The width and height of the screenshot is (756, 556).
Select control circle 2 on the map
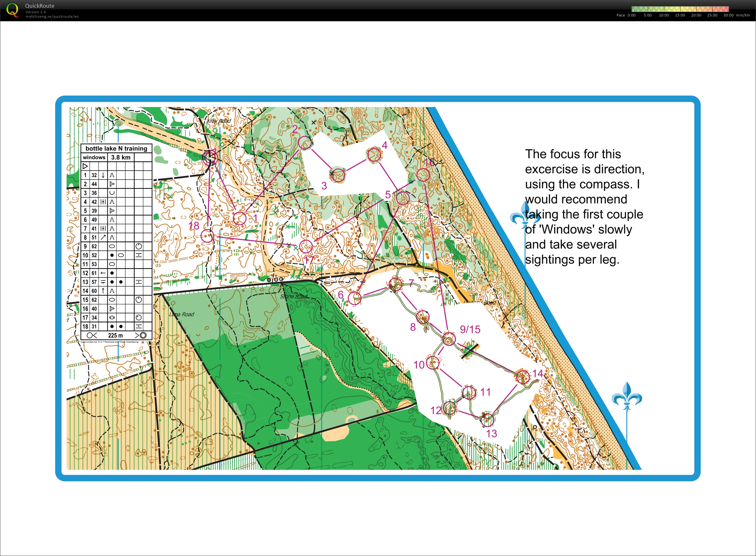(x=305, y=143)
